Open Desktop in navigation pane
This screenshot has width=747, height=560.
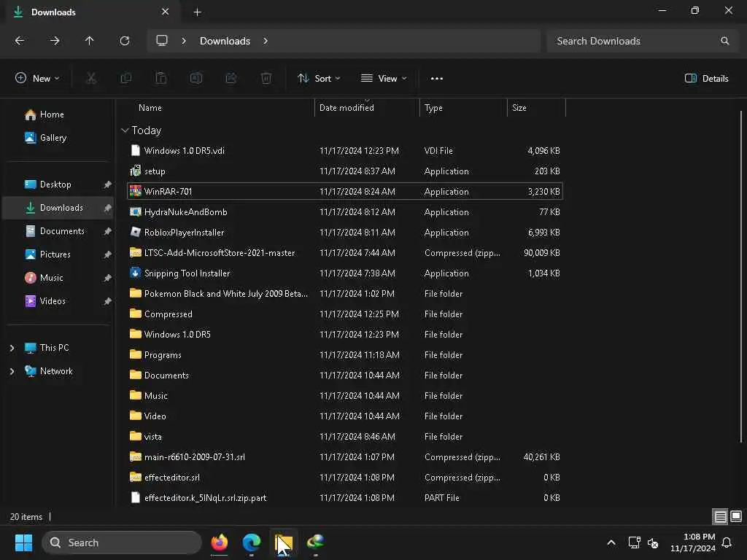coord(55,184)
